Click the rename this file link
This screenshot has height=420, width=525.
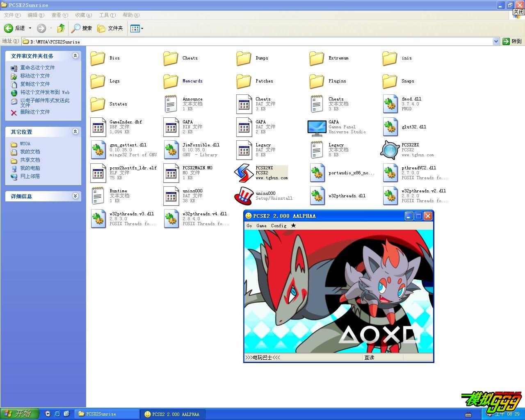click(37, 68)
